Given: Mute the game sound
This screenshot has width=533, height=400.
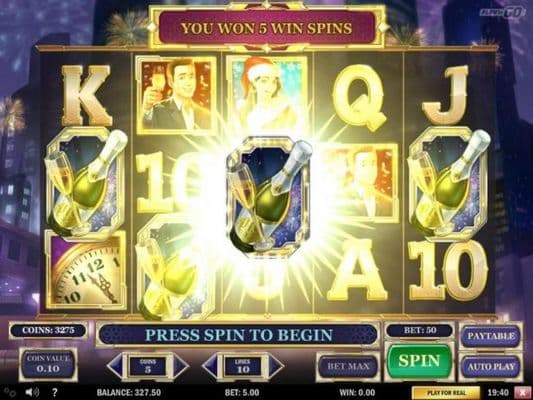Looking at the screenshot, I should [x=32, y=393].
